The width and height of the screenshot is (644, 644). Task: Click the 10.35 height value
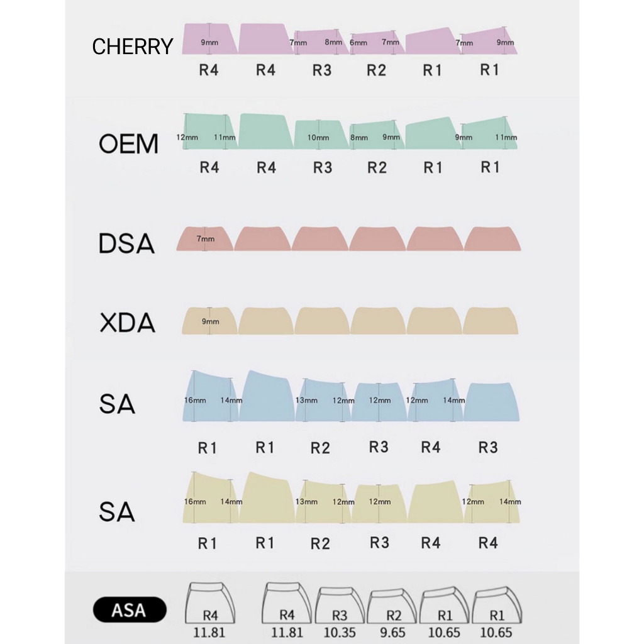(x=339, y=632)
